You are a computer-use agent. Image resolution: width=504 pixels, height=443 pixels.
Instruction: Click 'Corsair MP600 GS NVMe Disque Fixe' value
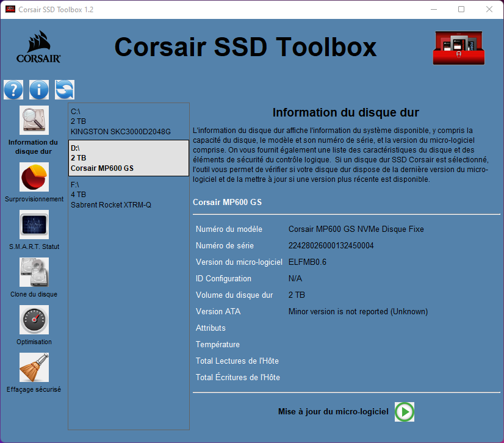coord(356,229)
